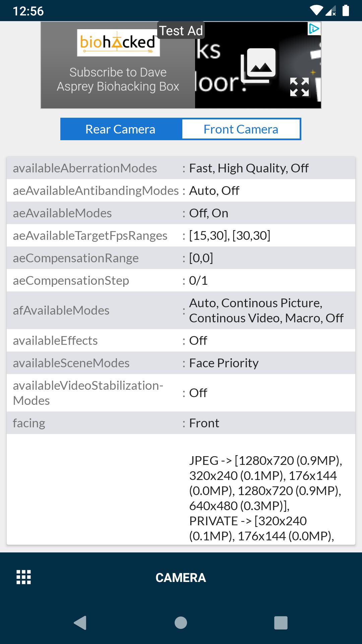Tap the recent apps square button
The image size is (362, 644).
[x=281, y=623]
